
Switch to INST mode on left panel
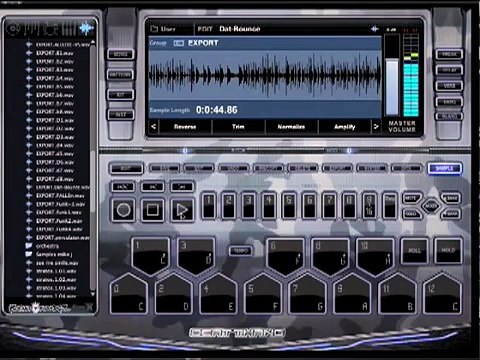(120, 115)
